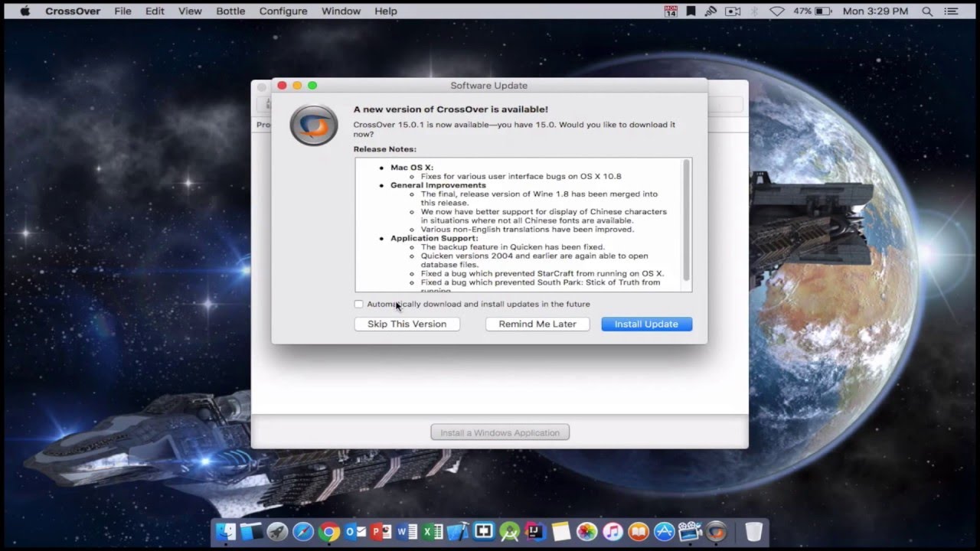Click the 'Application Support:' release notes heading
980x551 pixels.
point(434,238)
